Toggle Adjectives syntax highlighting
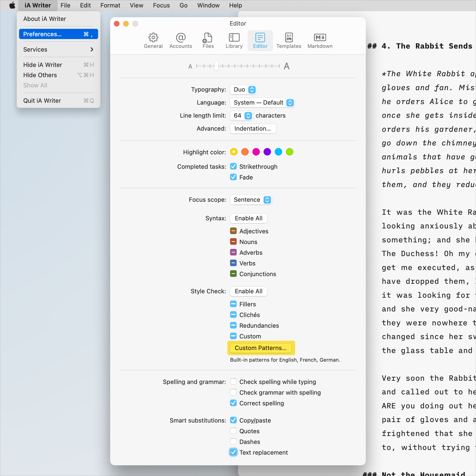Screen dimensions: 476x476 233,231
